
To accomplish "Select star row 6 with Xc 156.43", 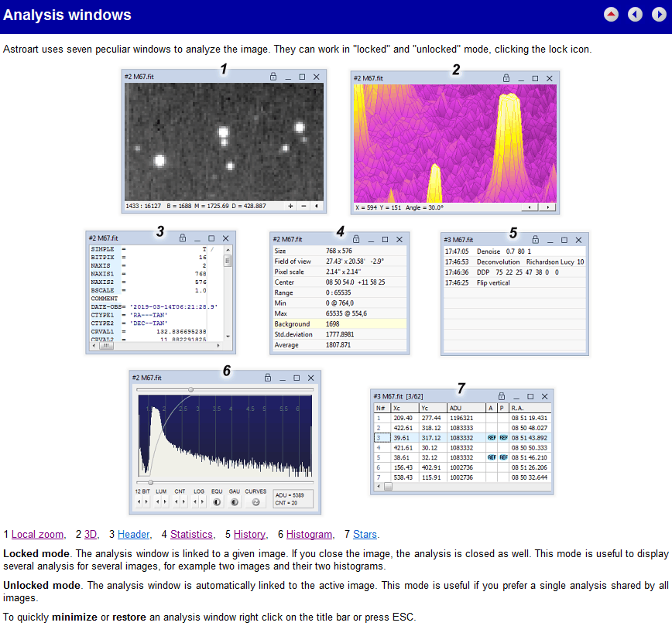I will click(462, 467).
